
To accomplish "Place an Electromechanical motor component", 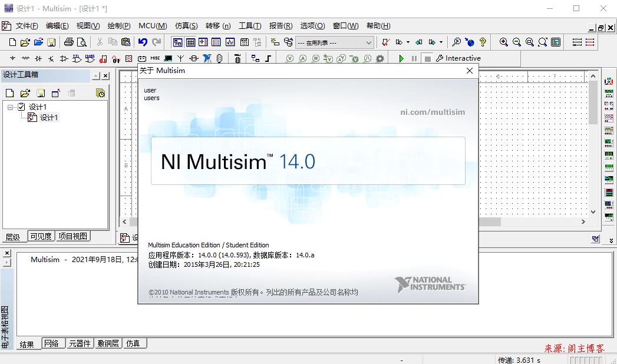I will (x=194, y=58).
